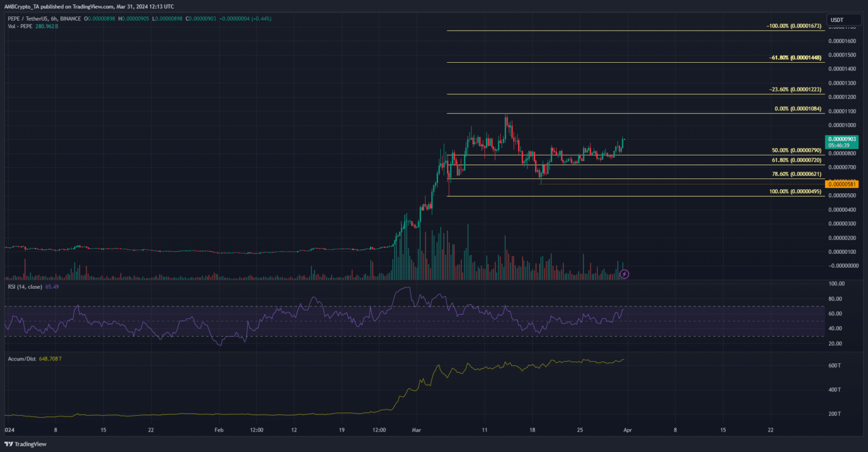Click the 50.00% (0.00000790) Fibonacci label
This screenshot has width=868, height=452.
point(796,151)
